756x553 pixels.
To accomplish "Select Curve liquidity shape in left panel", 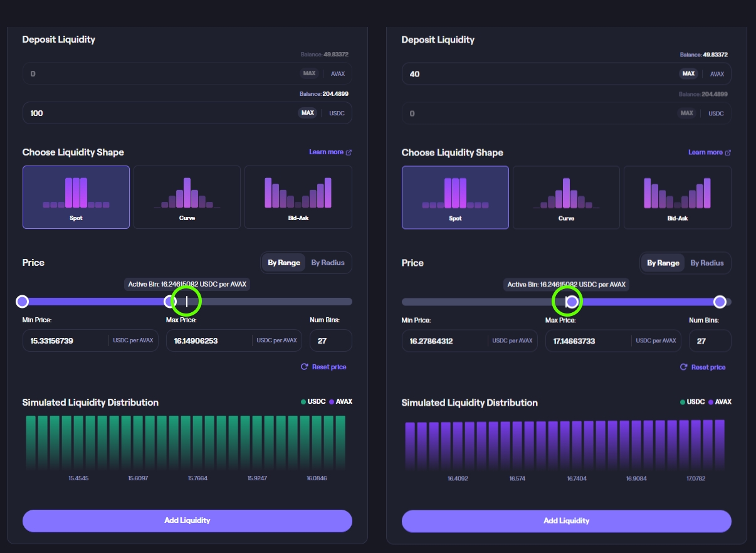I will pyautogui.click(x=187, y=197).
